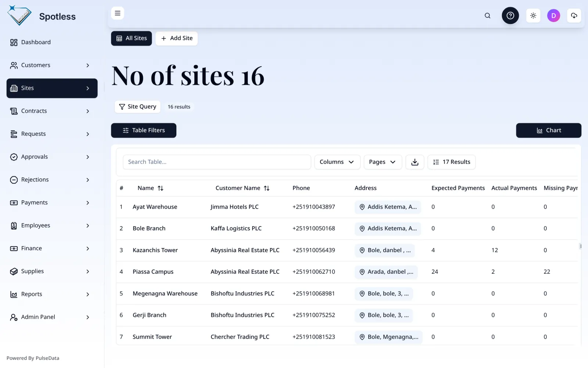This screenshot has height=368, width=588.
Task: Click the 16 results badge
Action: pos(179,107)
